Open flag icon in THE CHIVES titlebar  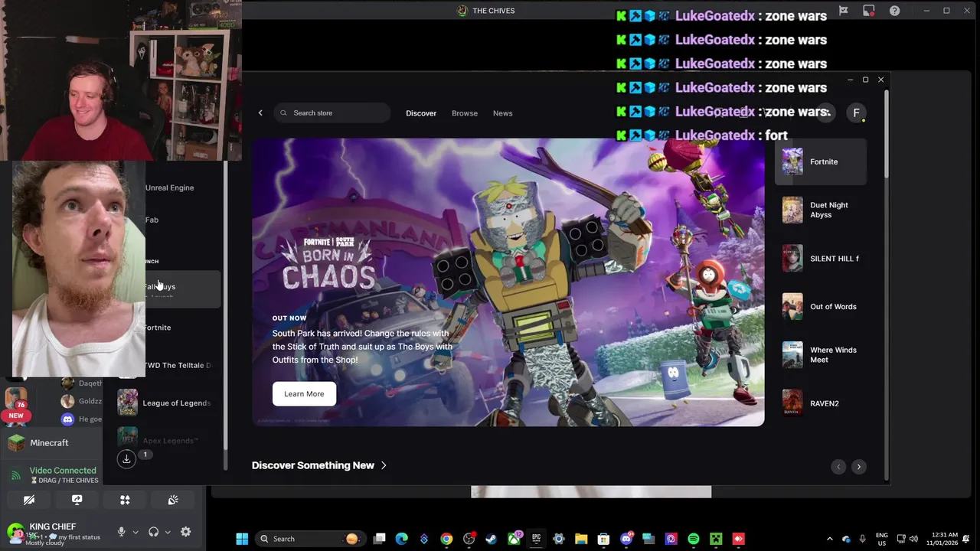843,11
